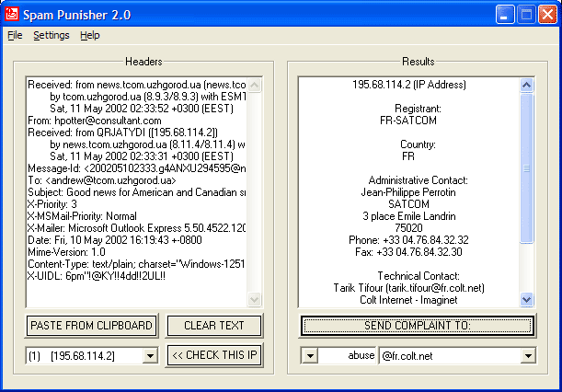Click the Tarik Tifour technical contact line
Image resolution: width=562 pixels, height=392 pixels.
click(409, 288)
